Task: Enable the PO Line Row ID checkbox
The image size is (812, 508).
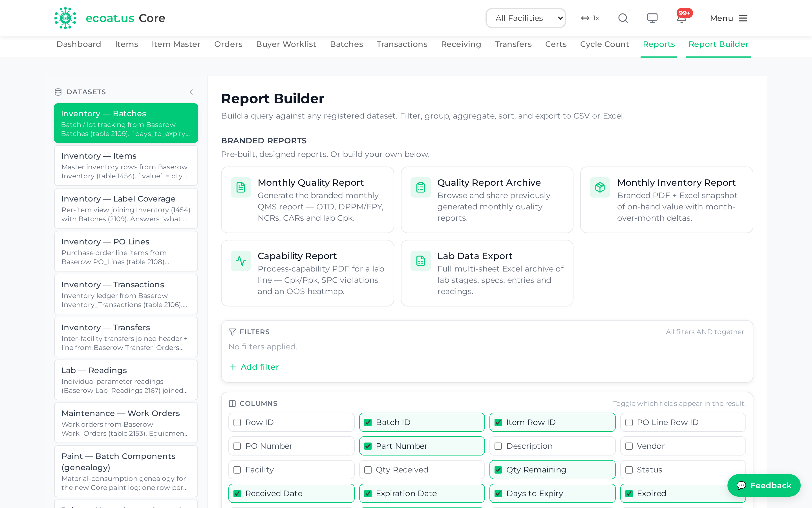Action: (629, 422)
